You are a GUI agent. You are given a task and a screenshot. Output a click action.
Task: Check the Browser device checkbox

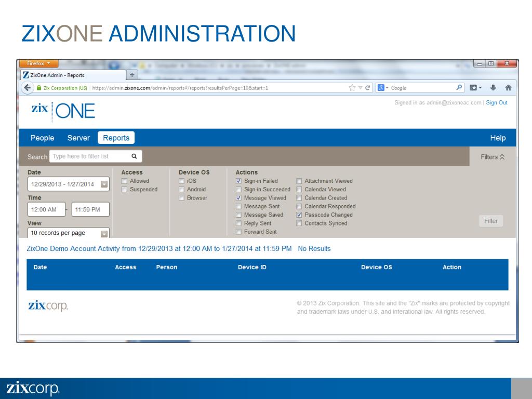tap(181, 198)
